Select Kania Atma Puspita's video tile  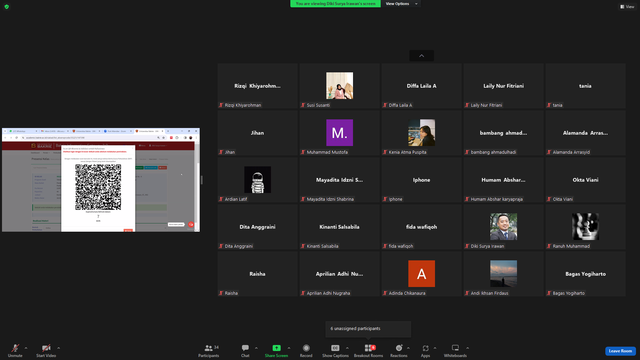(422, 133)
